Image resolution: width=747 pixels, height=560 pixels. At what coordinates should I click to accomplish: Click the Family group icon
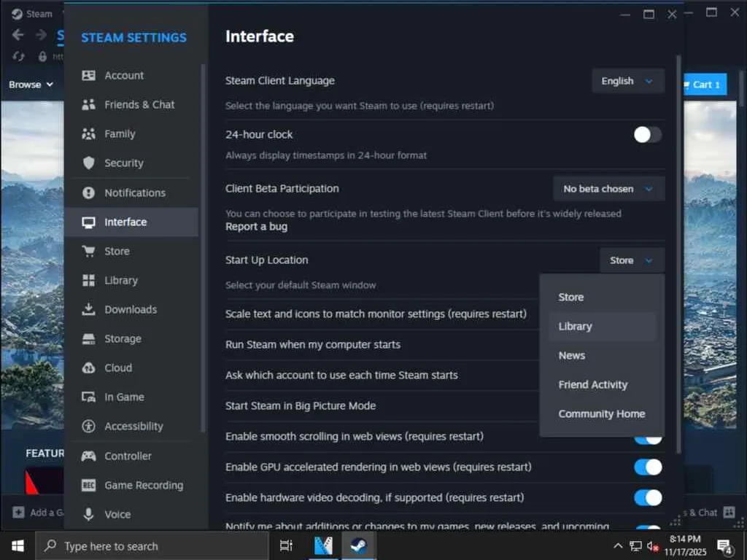(x=88, y=134)
